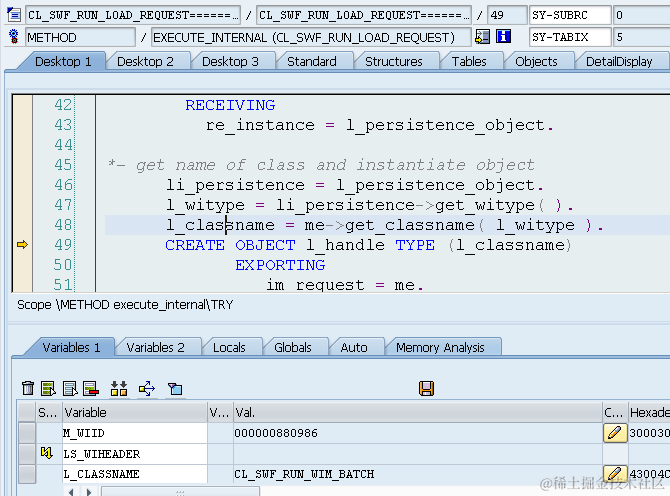Open the Standard tab
The width and height of the screenshot is (670, 496).
tap(312, 62)
